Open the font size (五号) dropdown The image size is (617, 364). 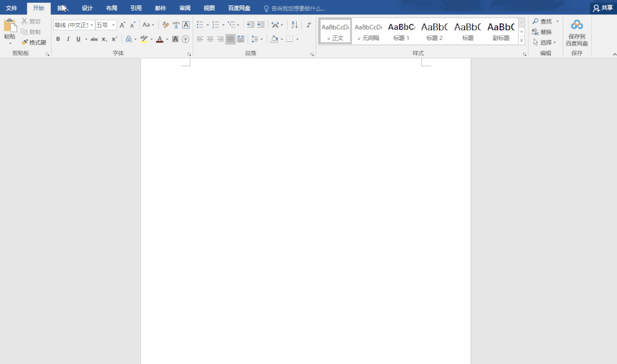(x=113, y=25)
